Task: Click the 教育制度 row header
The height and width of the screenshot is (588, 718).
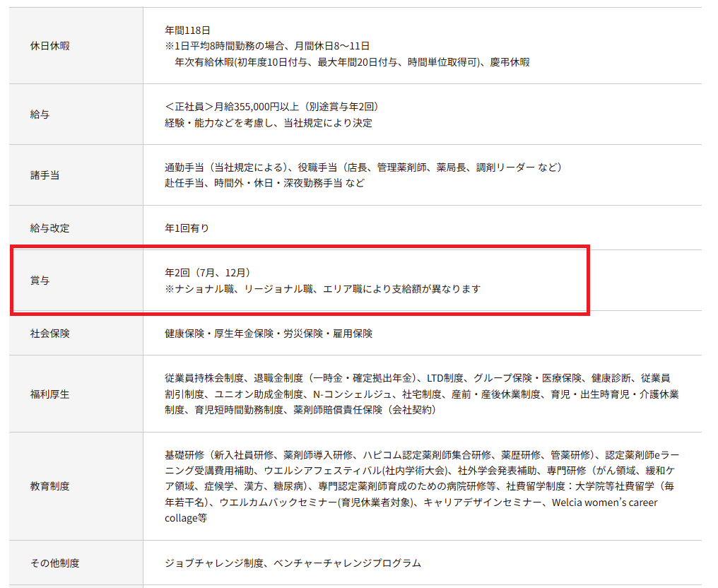Action: pos(50,486)
